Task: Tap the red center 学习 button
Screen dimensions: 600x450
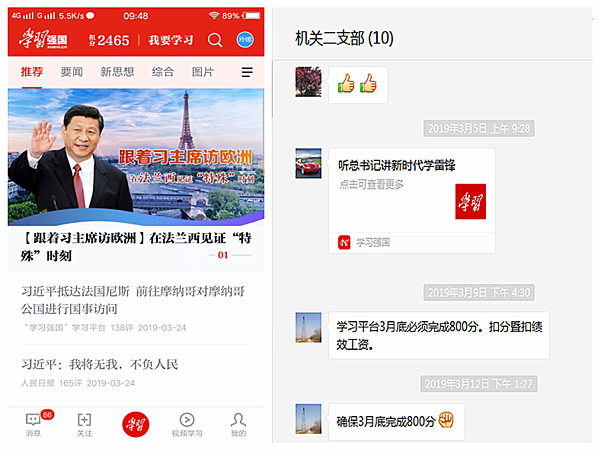Action: [x=135, y=424]
